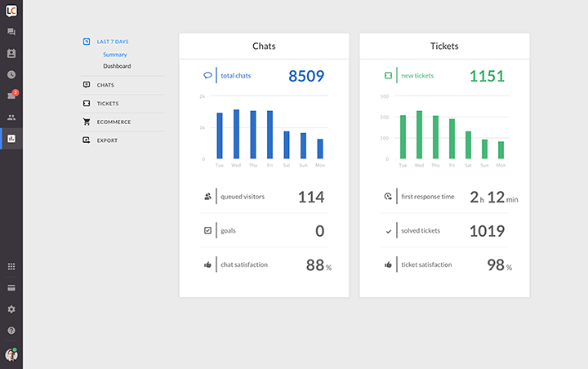
Task: Select the Reports chart icon in the sidebar
Action: click(11, 139)
